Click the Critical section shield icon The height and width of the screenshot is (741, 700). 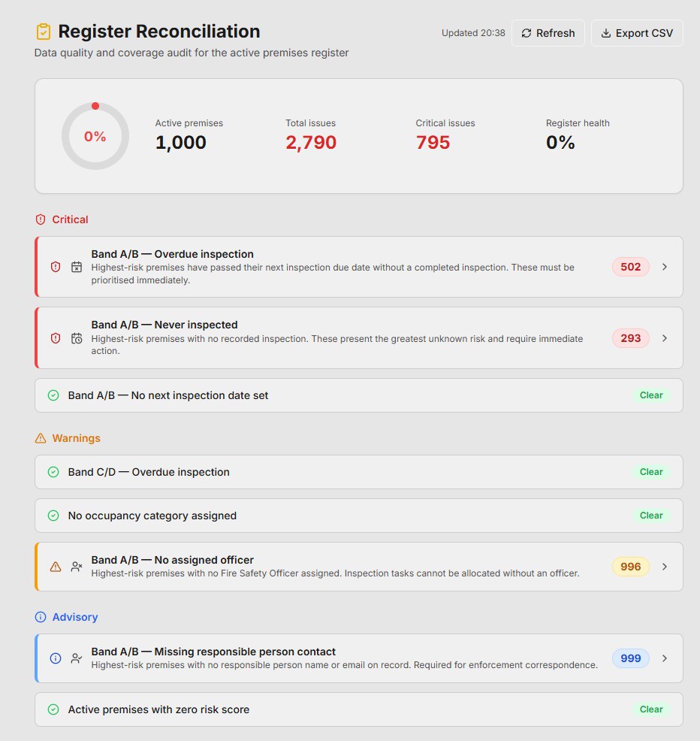pyautogui.click(x=41, y=219)
